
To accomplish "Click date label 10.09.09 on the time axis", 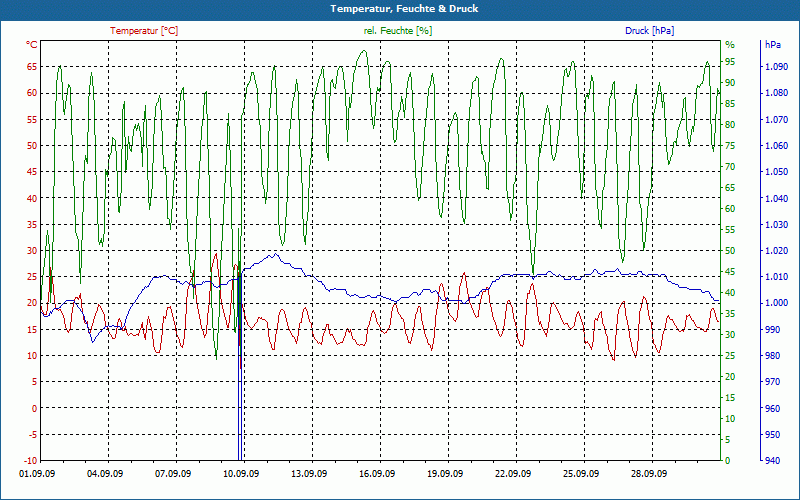I will pos(241,473).
